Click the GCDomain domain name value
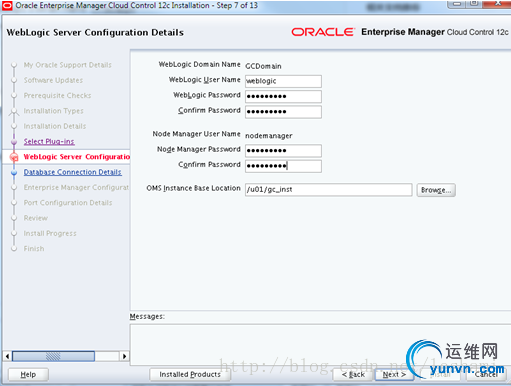This screenshot has width=511, height=386. tap(263, 66)
